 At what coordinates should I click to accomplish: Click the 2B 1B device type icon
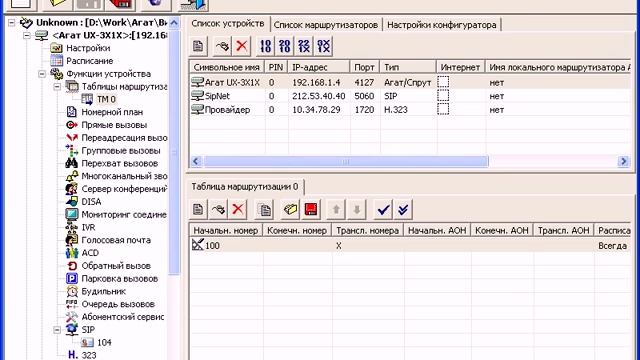[x=285, y=46]
